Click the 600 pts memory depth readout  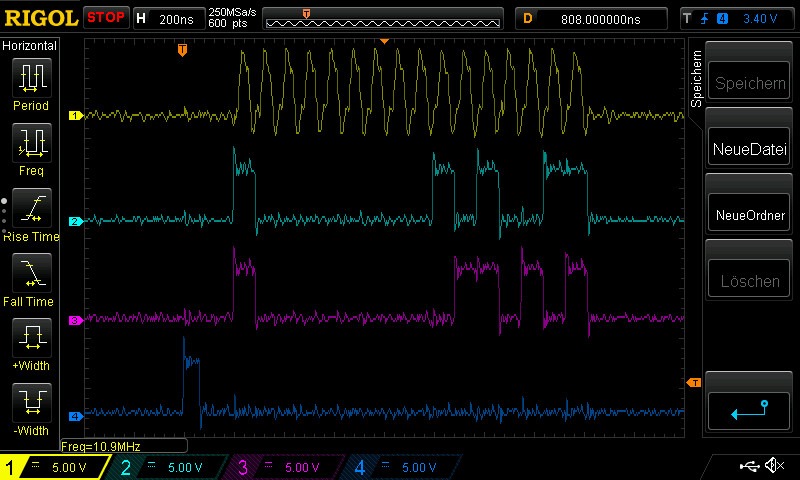(228, 23)
